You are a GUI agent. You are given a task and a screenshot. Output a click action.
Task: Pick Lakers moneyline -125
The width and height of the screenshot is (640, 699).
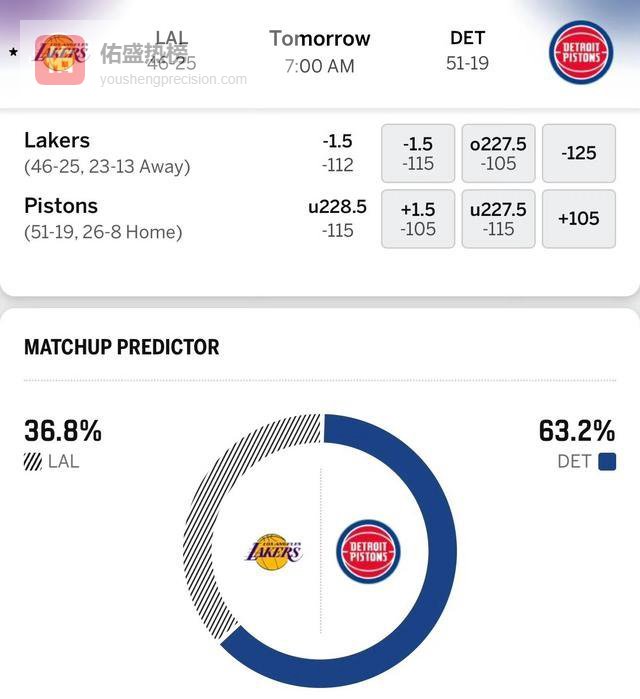[x=578, y=154]
